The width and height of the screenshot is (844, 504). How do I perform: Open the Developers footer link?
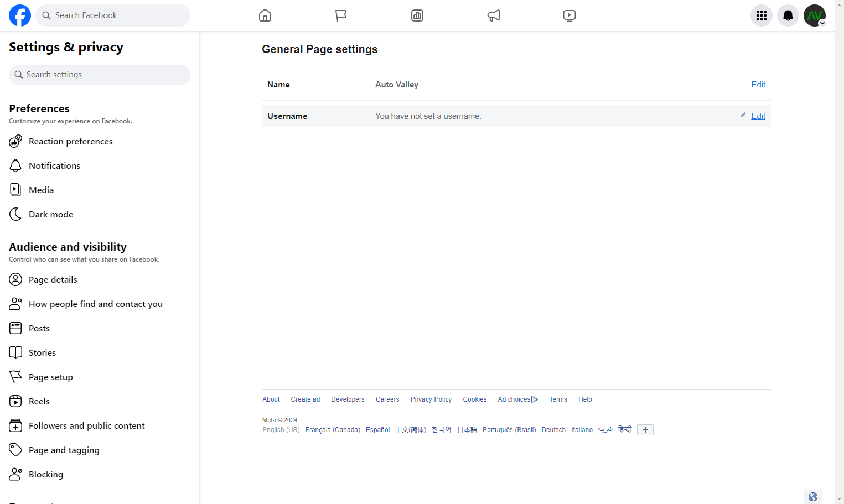click(348, 399)
